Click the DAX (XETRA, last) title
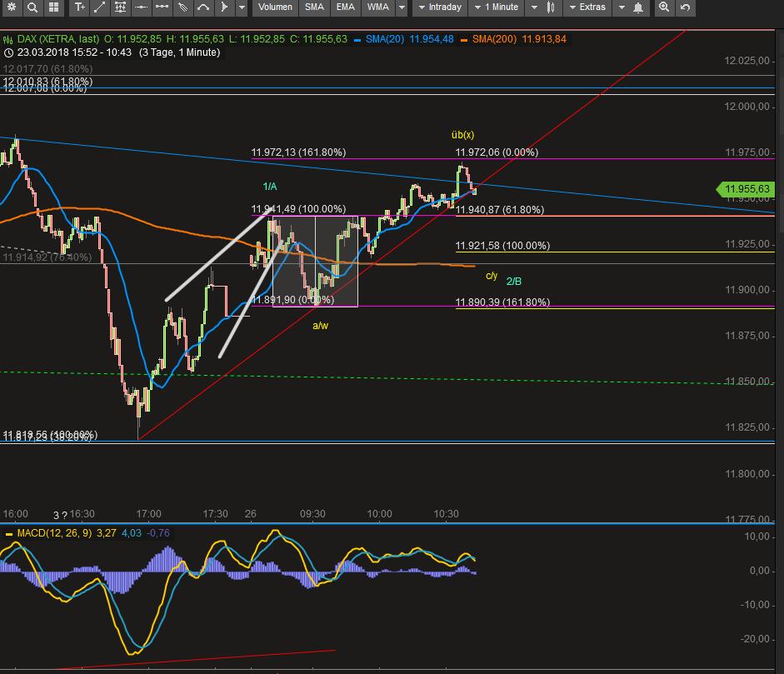This screenshot has width=784, height=674. click(x=58, y=39)
